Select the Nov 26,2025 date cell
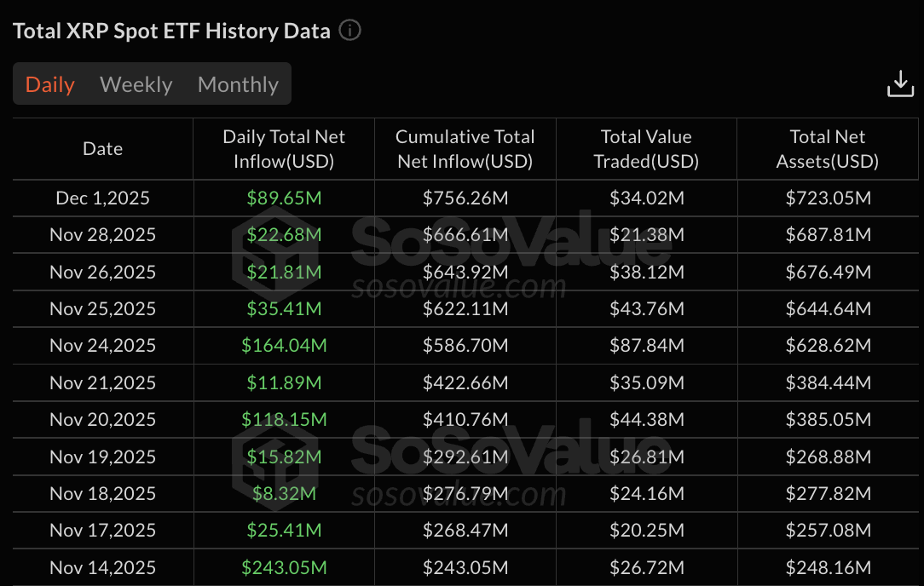This screenshot has width=924, height=586. [x=102, y=272]
